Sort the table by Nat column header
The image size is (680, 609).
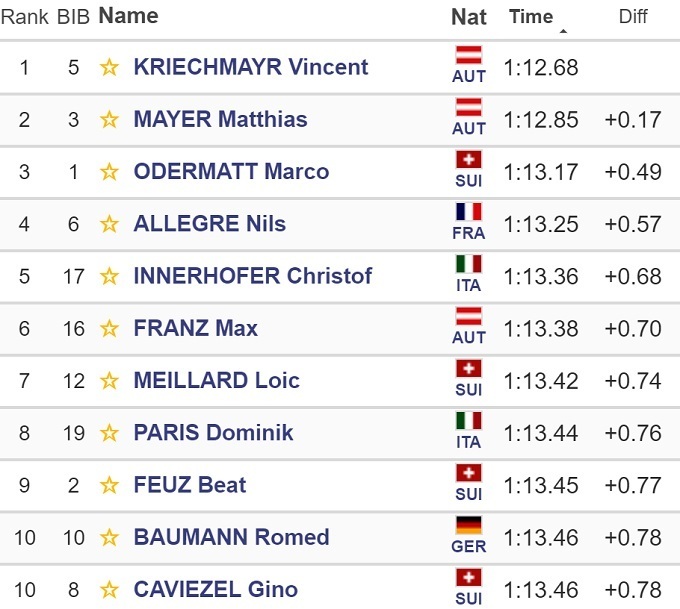[x=469, y=17]
